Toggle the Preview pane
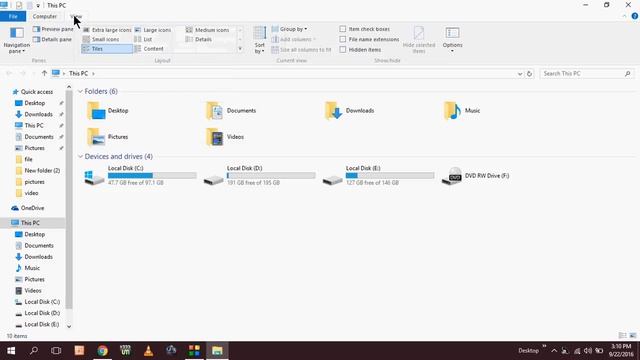This screenshot has width=640, height=360. tap(53, 29)
